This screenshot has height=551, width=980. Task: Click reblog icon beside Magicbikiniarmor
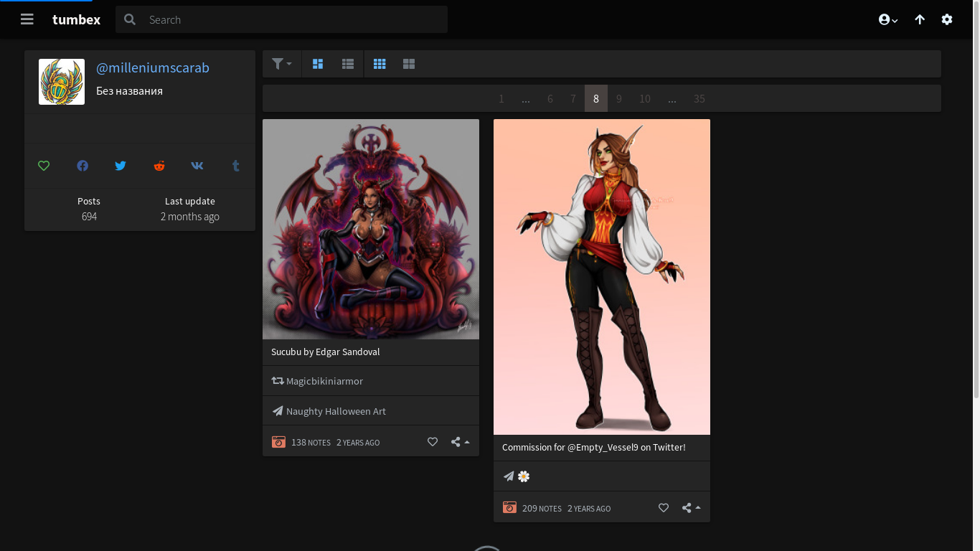[278, 381]
